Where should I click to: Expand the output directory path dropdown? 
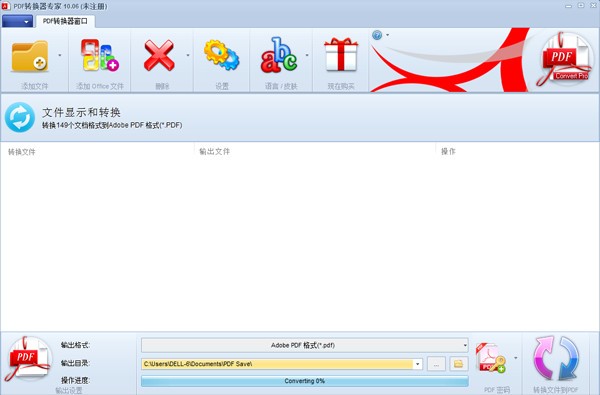pos(417,364)
